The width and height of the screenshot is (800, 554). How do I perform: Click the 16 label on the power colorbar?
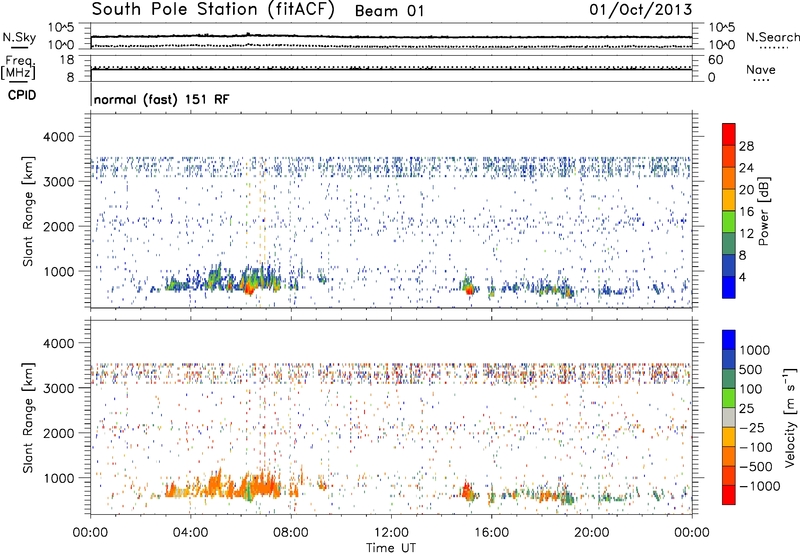click(x=746, y=212)
